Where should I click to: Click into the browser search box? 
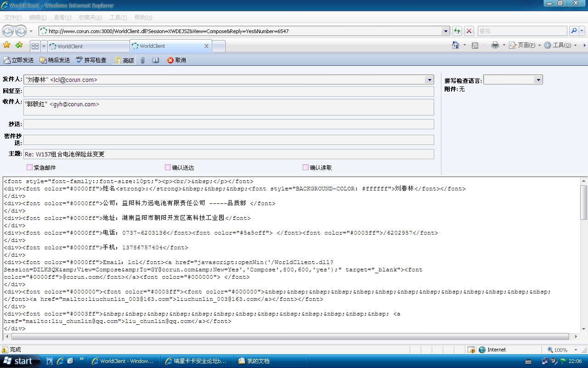[x=522, y=31]
